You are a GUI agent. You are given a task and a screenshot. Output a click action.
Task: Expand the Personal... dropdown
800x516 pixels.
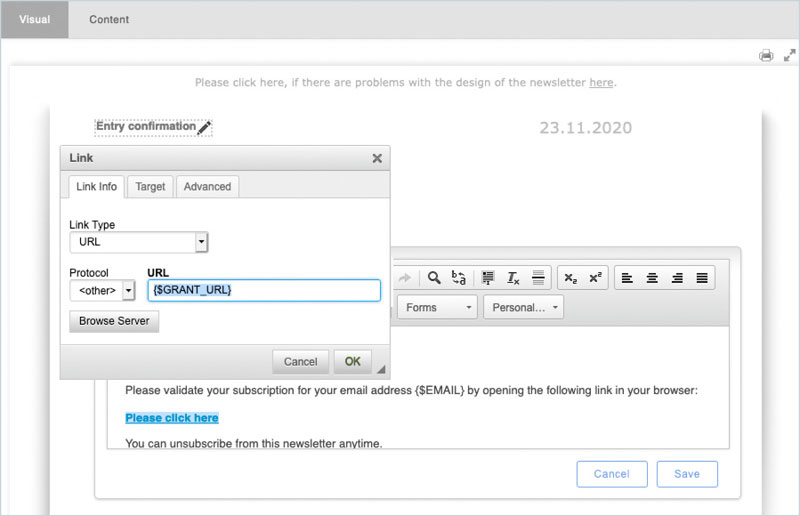524,308
